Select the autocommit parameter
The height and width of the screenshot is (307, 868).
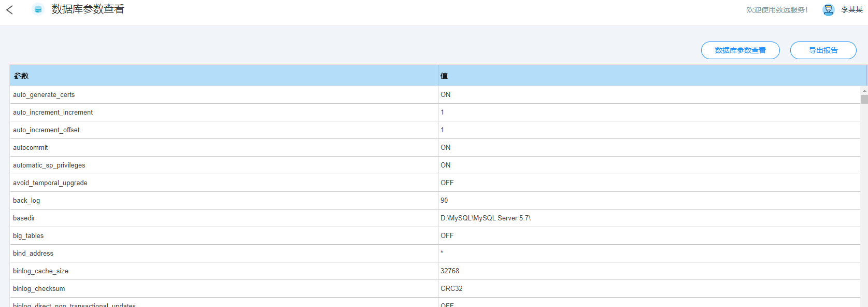coord(31,148)
